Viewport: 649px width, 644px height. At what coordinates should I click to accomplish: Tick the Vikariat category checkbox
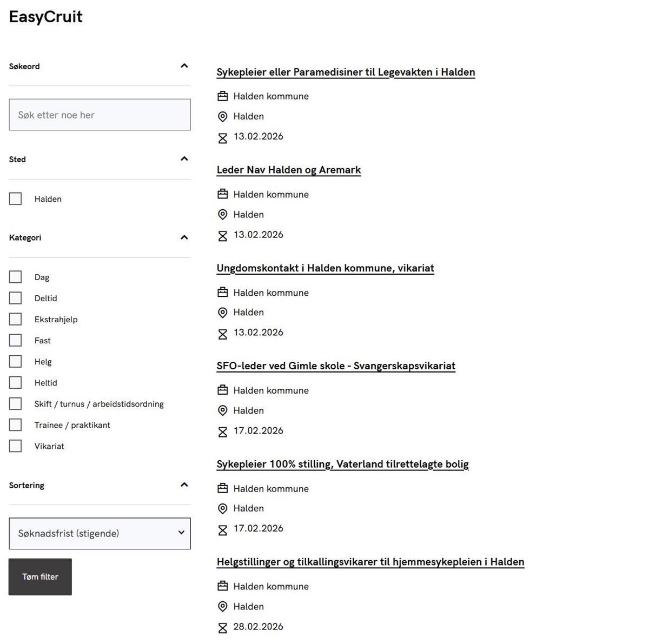[16, 446]
